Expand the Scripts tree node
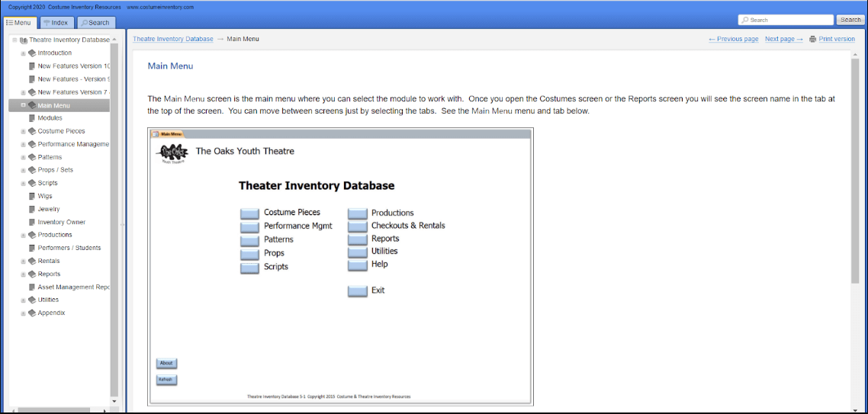This screenshot has height=414, width=868. (23, 183)
